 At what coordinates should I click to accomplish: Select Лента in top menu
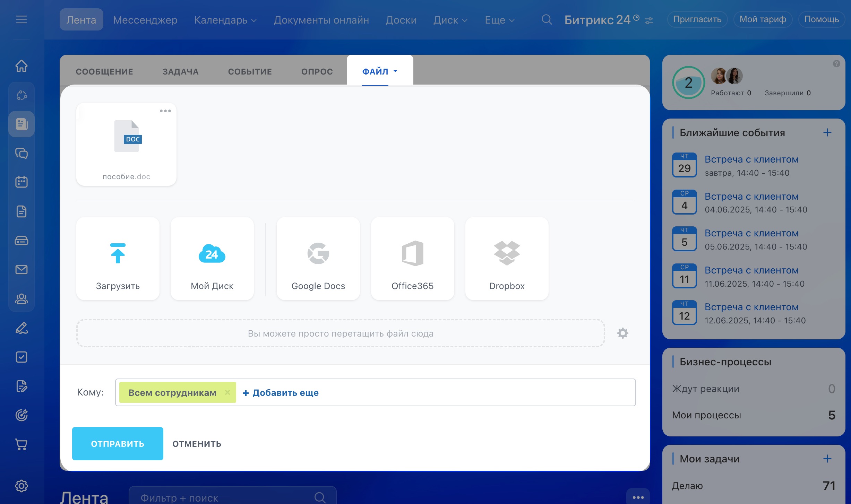[x=81, y=20]
